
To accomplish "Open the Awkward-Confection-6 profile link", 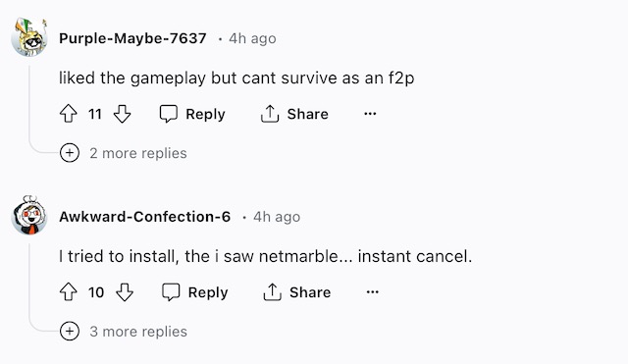I will click(144, 217).
